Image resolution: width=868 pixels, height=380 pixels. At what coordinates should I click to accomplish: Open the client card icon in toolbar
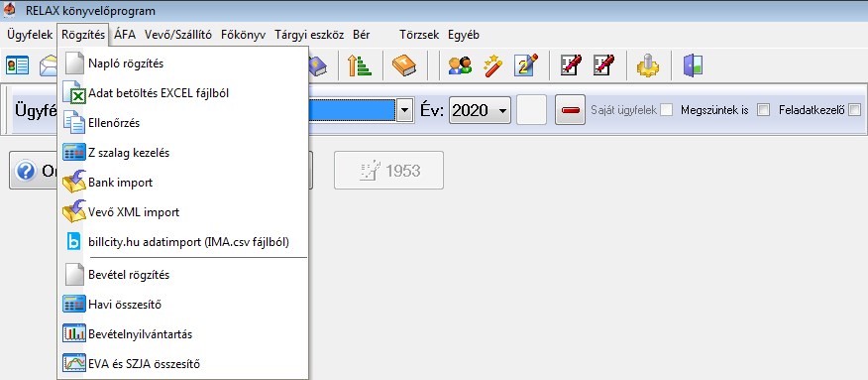(x=17, y=65)
